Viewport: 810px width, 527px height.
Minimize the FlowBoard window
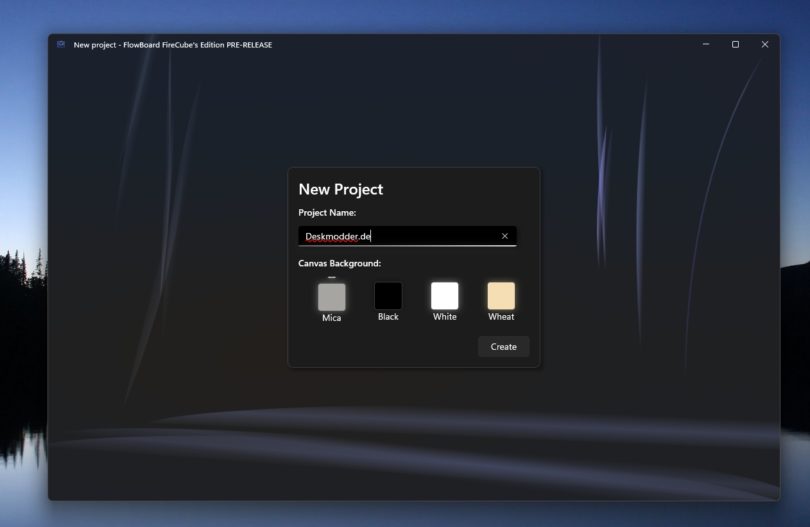706,44
